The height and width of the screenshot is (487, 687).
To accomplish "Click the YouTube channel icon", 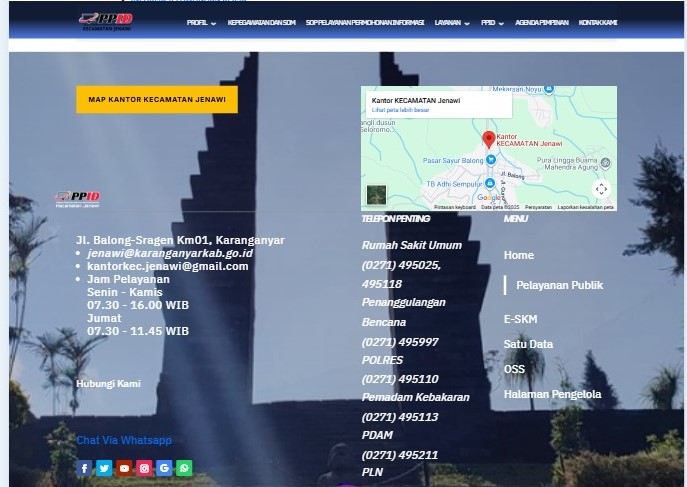I will pyautogui.click(x=124, y=468).
